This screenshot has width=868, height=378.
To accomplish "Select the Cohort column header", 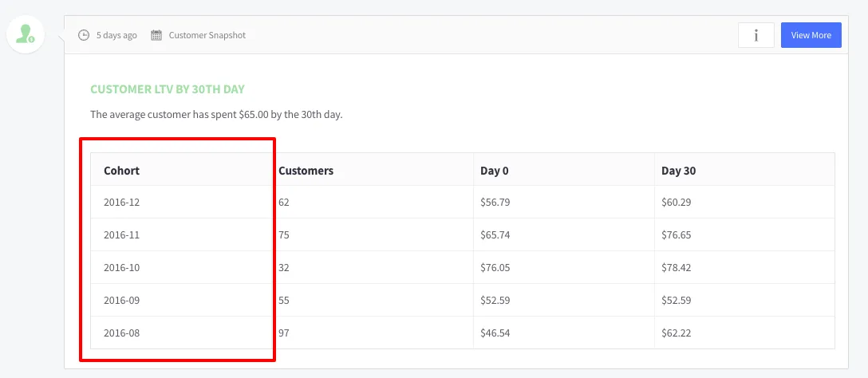I will pos(121,171).
